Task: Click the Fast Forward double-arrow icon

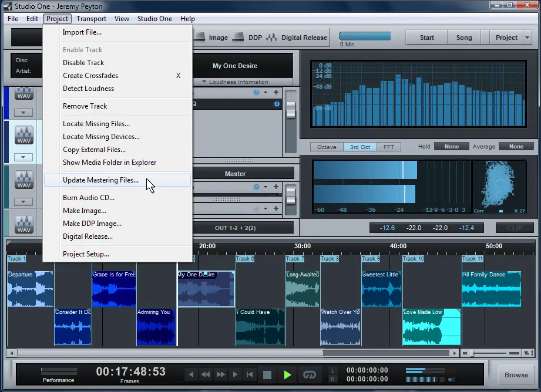Action: [220, 374]
